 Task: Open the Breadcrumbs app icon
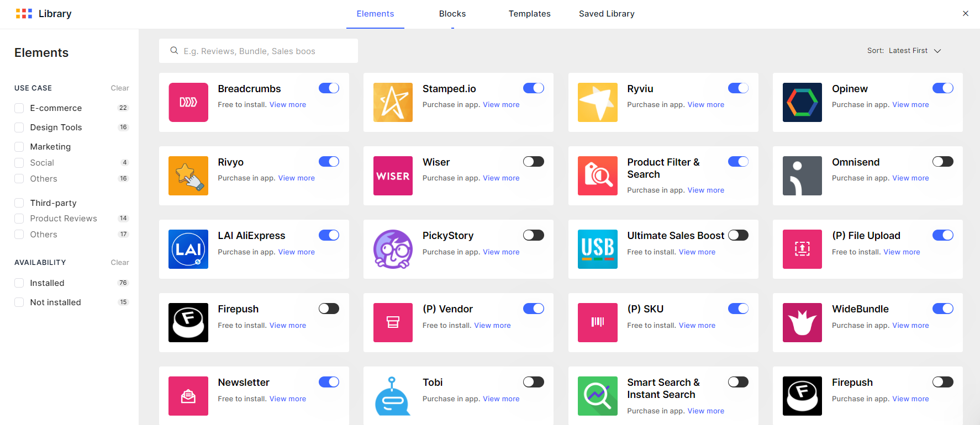tap(188, 102)
